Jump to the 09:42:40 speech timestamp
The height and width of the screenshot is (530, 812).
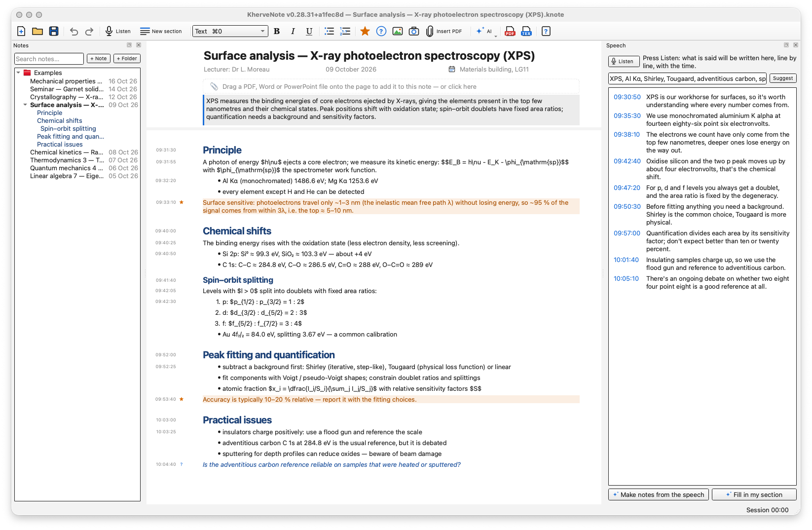627,161
